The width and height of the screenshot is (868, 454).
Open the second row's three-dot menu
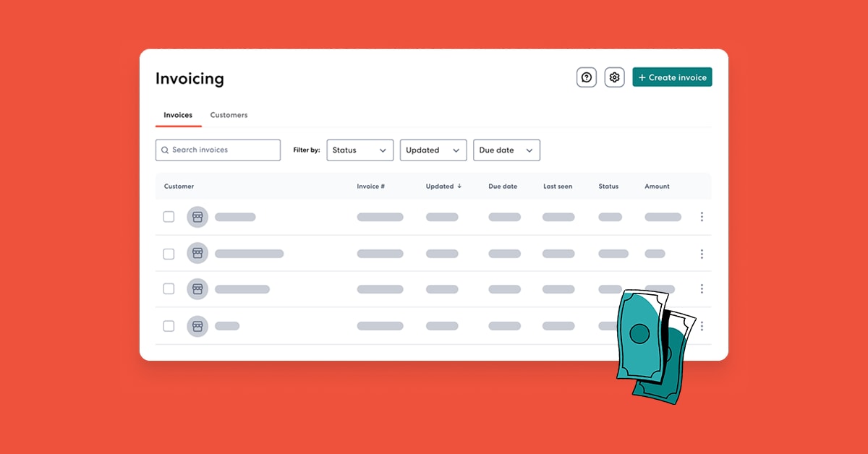[702, 254]
